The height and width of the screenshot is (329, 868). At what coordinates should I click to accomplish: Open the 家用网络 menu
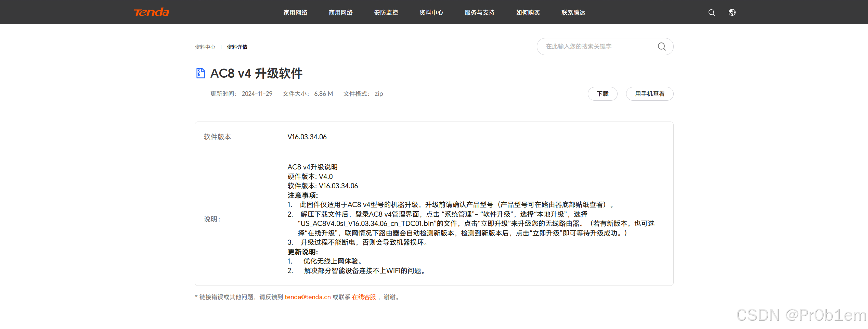[x=295, y=13]
